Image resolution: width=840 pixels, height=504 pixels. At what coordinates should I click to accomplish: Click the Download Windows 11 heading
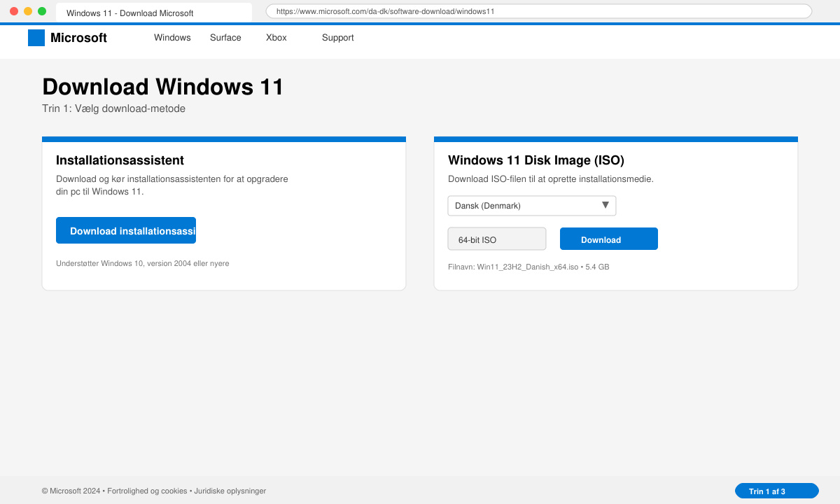[x=163, y=87]
